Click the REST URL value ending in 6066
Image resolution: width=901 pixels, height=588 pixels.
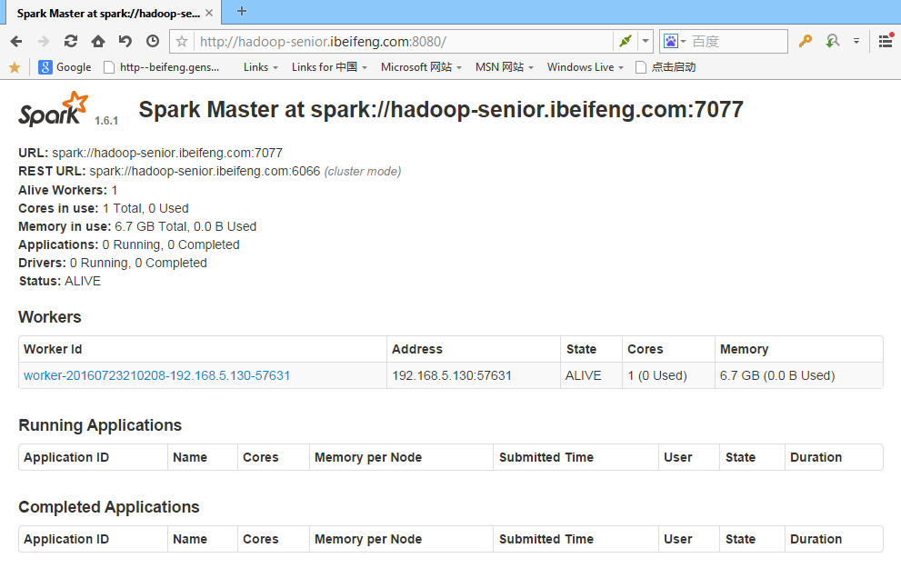[205, 171]
